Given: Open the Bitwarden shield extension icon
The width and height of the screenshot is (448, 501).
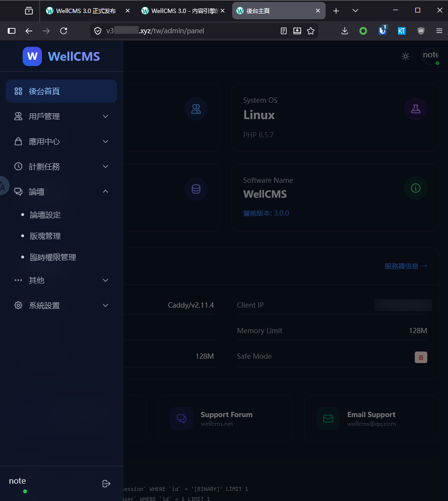Looking at the screenshot, I should click(x=382, y=30).
